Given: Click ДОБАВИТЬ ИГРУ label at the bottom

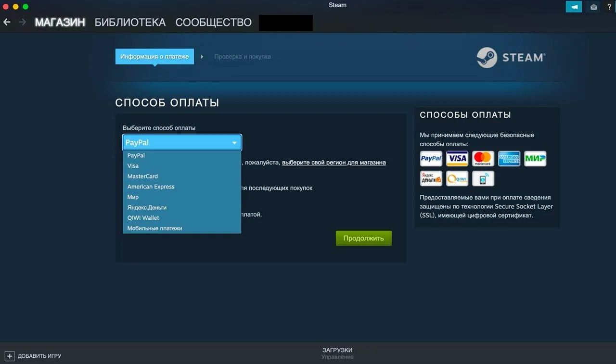Looking at the screenshot, I should pyautogui.click(x=39, y=356).
